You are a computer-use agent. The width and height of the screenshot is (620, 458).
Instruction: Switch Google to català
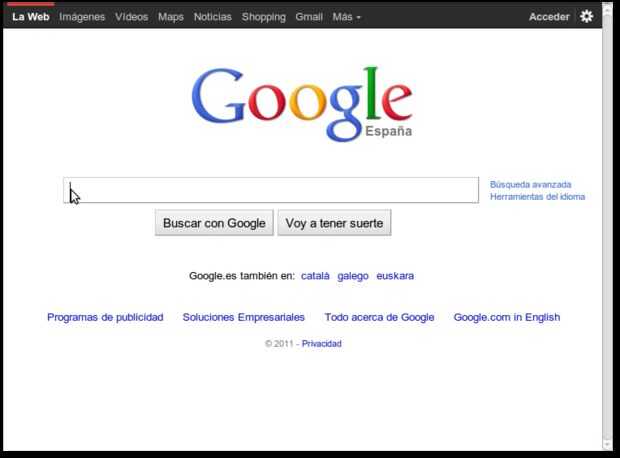coord(315,276)
